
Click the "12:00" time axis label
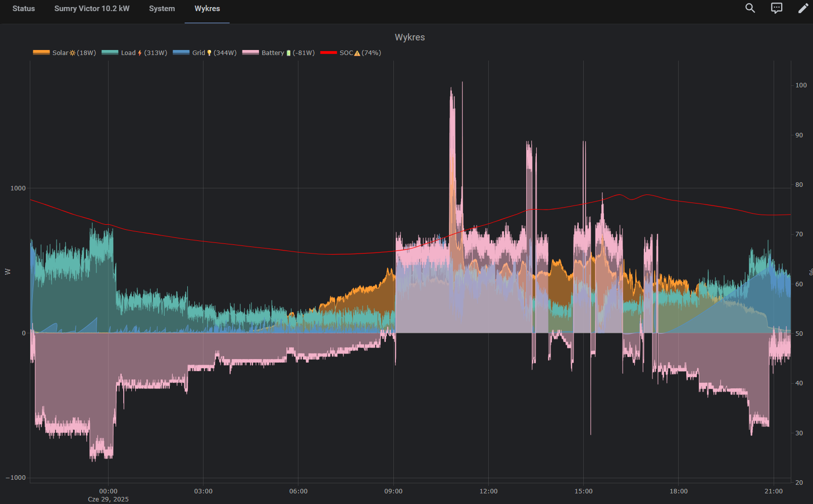(x=488, y=491)
